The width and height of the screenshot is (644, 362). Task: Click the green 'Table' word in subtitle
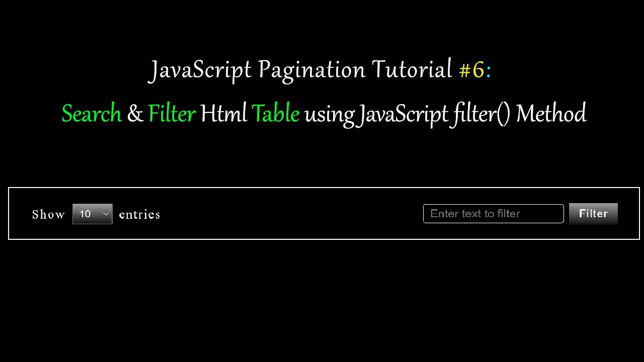pos(275,114)
